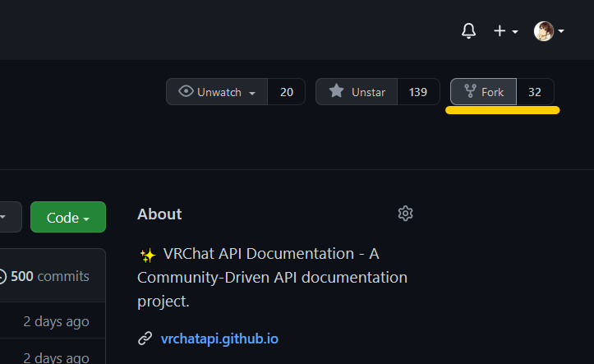Click the clock icon beside 500 commits

coord(2,276)
